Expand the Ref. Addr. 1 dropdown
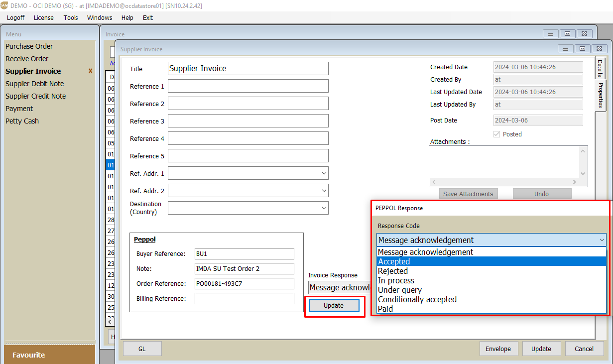613x364 pixels. (324, 173)
